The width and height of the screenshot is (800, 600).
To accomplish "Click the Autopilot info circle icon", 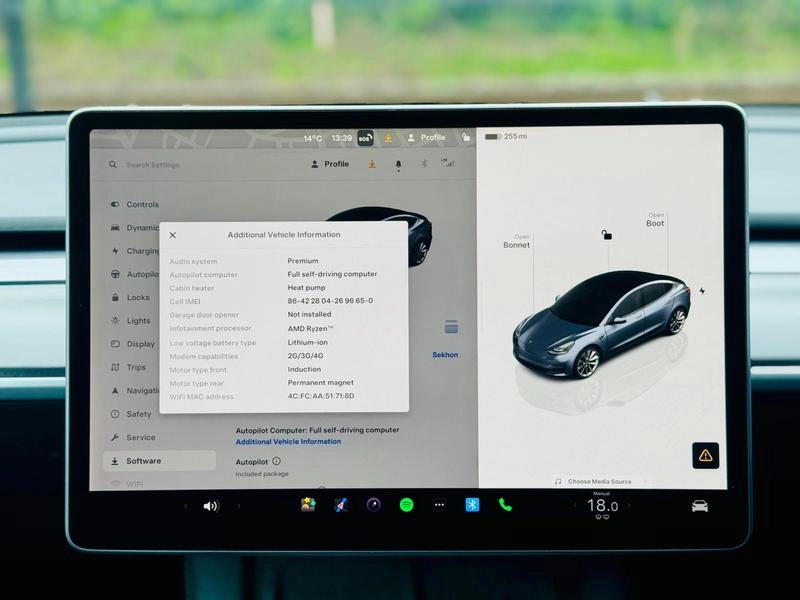I will 276,461.
